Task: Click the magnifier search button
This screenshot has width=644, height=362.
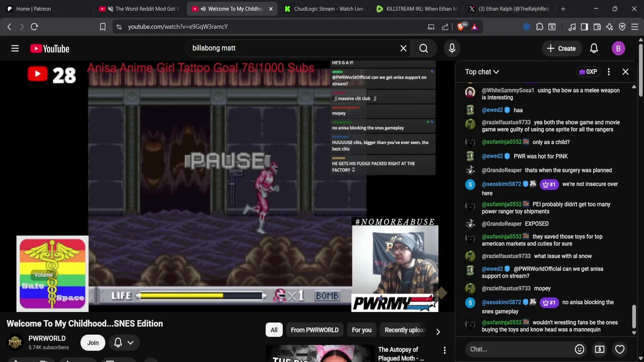Action: [x=424, y=48]
